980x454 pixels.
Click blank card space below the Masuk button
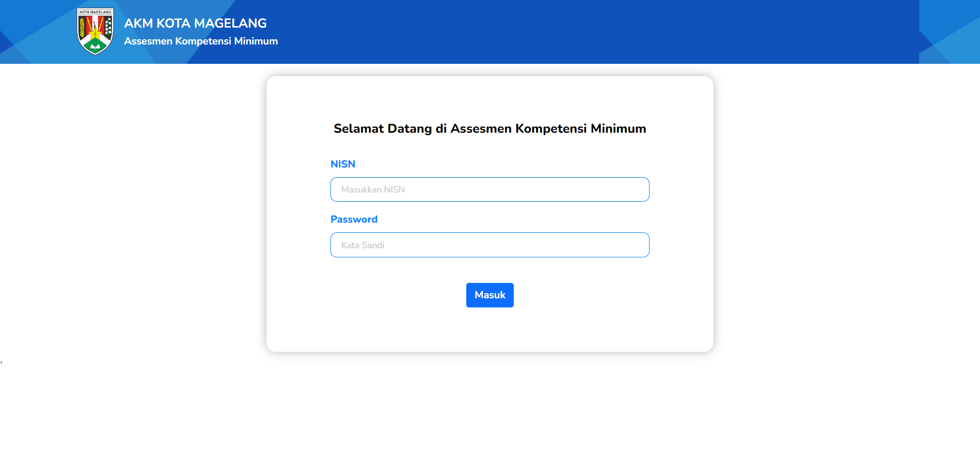pyautogui.click(x=490, y=329)
